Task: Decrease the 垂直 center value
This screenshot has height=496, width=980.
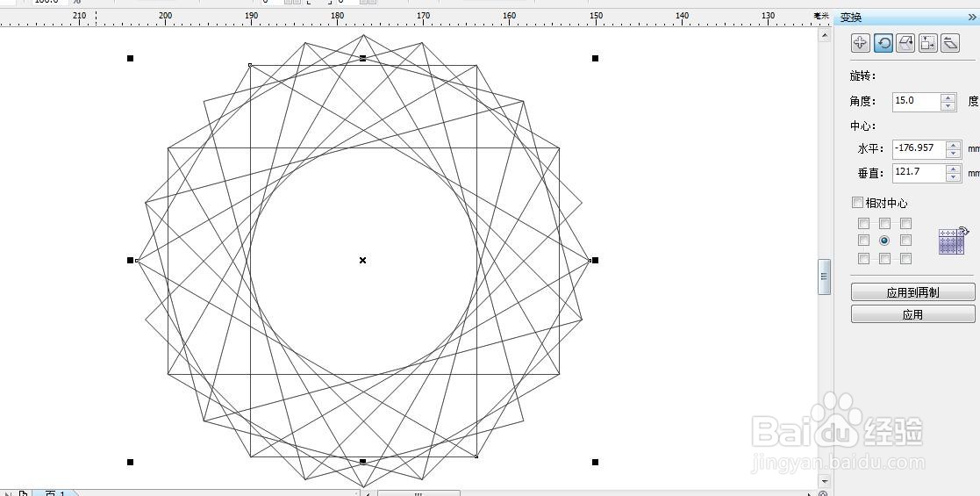Action: [x=953, y=177]
